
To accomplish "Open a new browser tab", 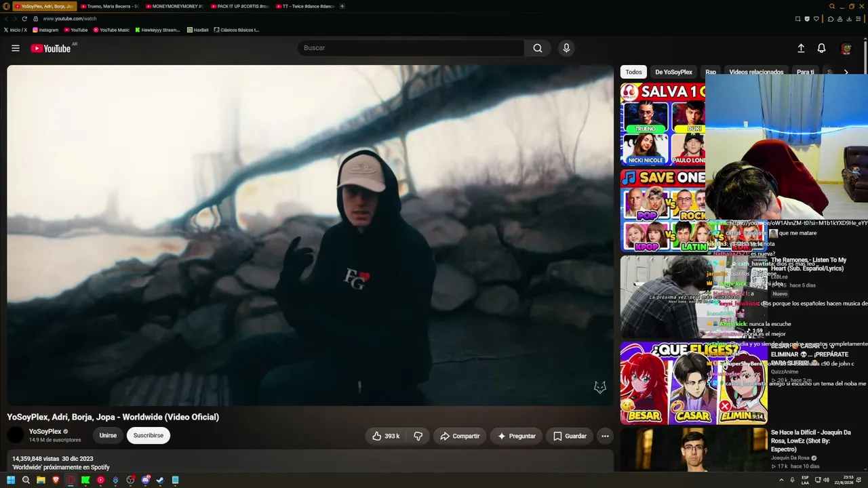I will (342, 6).
